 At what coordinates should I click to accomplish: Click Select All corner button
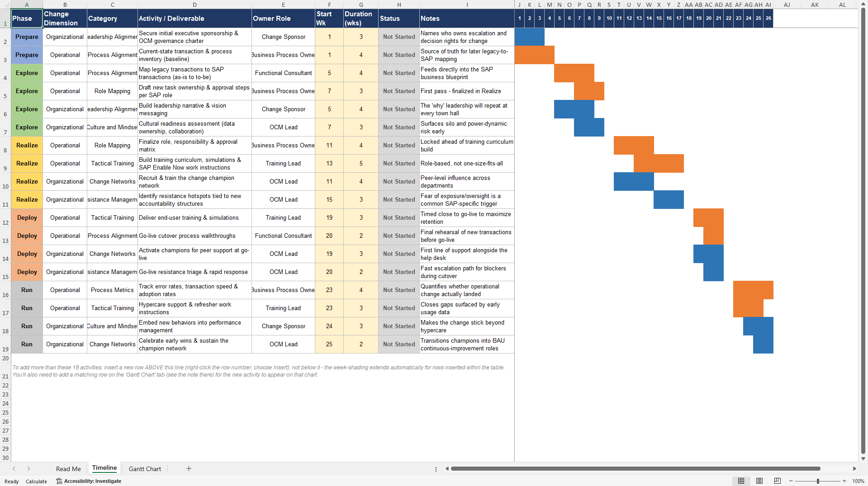pyautogui.click(x=5, y=5)
